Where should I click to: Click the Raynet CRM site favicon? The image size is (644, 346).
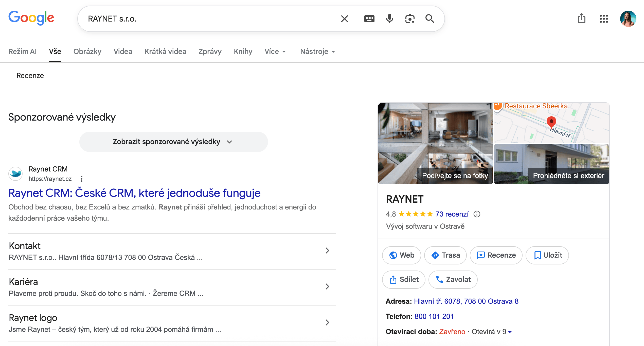pyautogui.click(x=15, y=174)
